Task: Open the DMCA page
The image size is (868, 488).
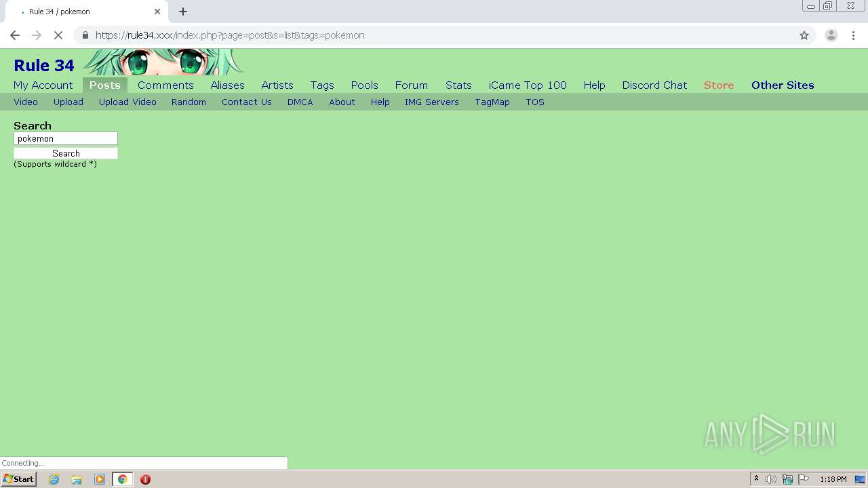Action: pyautogui.click(x=300, y=102)
